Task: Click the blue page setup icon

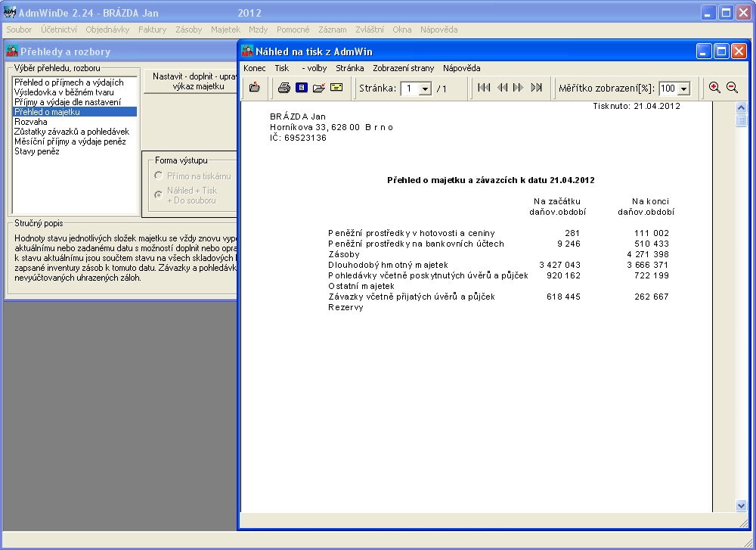Action: (302, 87)
